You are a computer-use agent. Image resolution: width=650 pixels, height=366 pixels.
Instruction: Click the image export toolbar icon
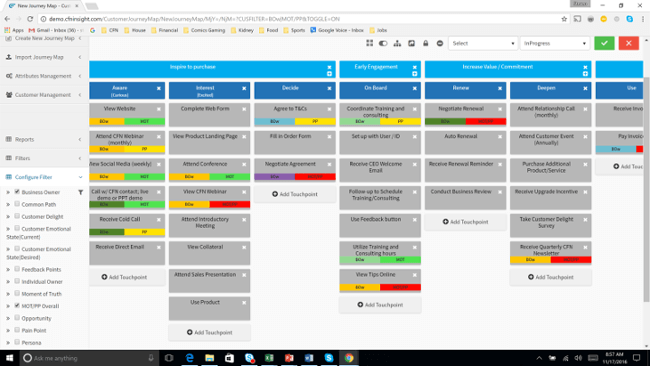click(411, 43)
